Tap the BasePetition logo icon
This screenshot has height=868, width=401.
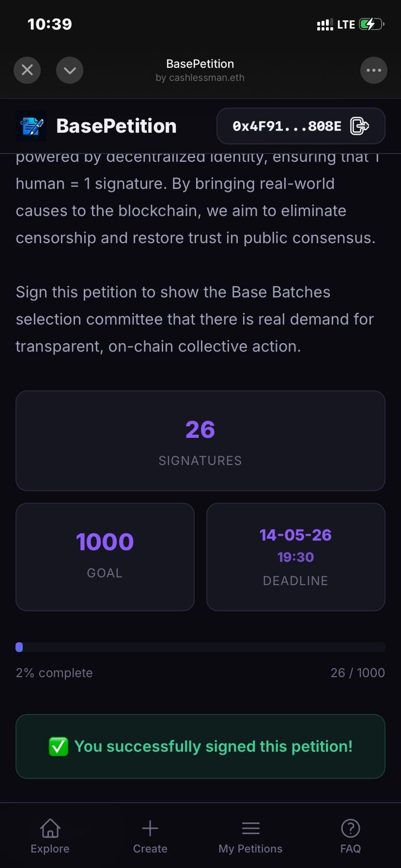(31, 126)
